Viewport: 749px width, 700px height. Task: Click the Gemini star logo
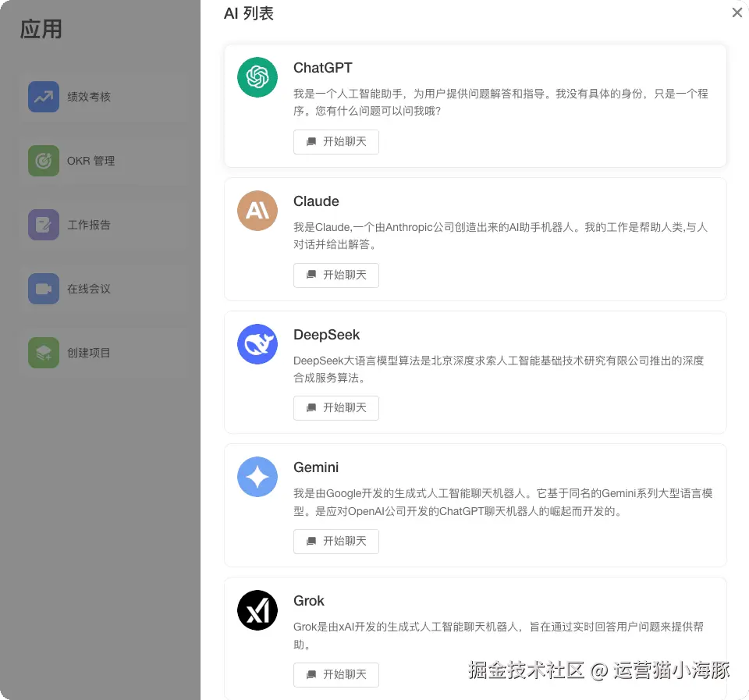[257, 477]
